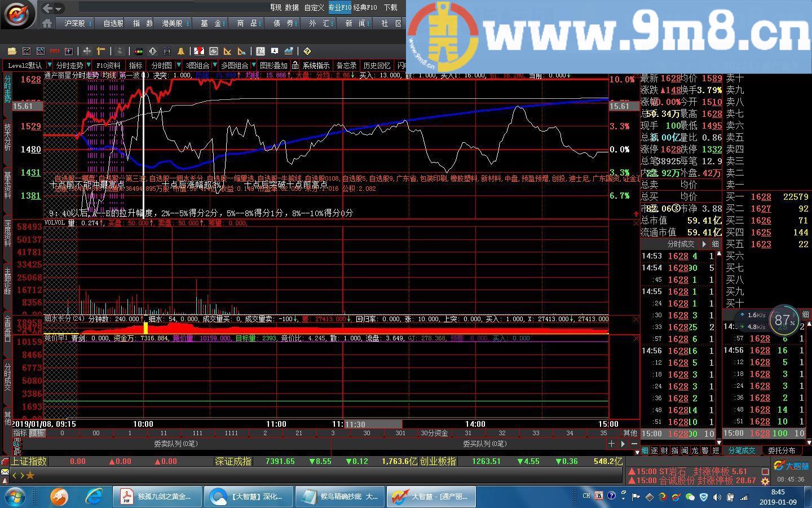Open the 沪深股 market menu
The height and width of the screenshot is (508, 812).
coord(74,23)
